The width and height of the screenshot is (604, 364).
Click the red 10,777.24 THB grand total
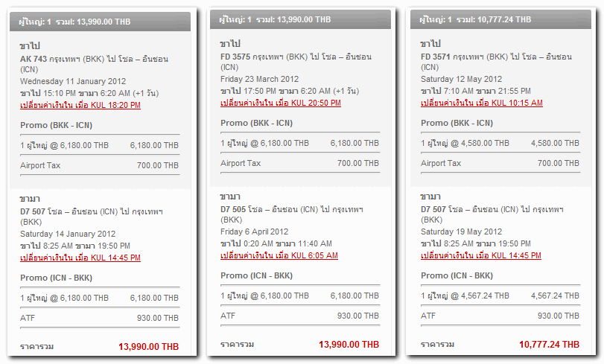(549, 345)
